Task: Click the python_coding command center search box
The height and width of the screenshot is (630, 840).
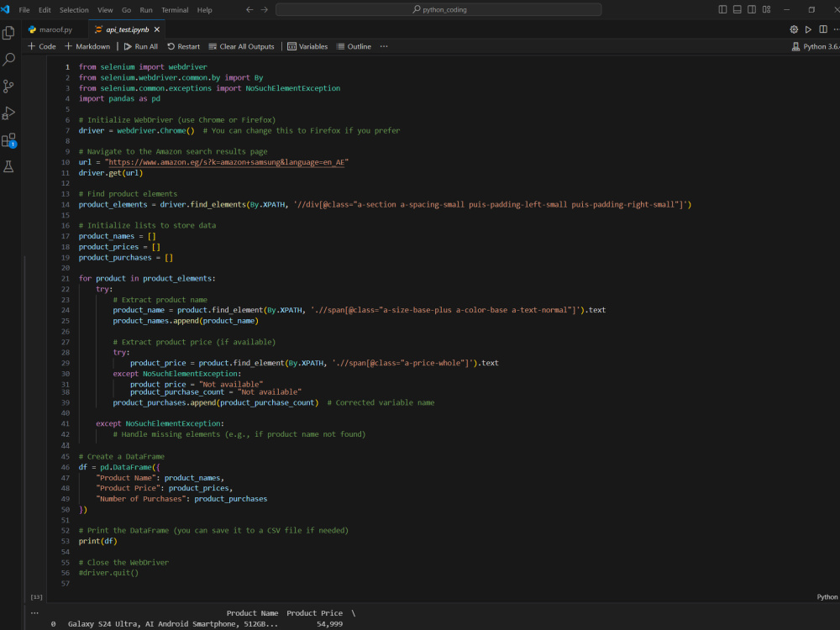Action: point(438,9)
